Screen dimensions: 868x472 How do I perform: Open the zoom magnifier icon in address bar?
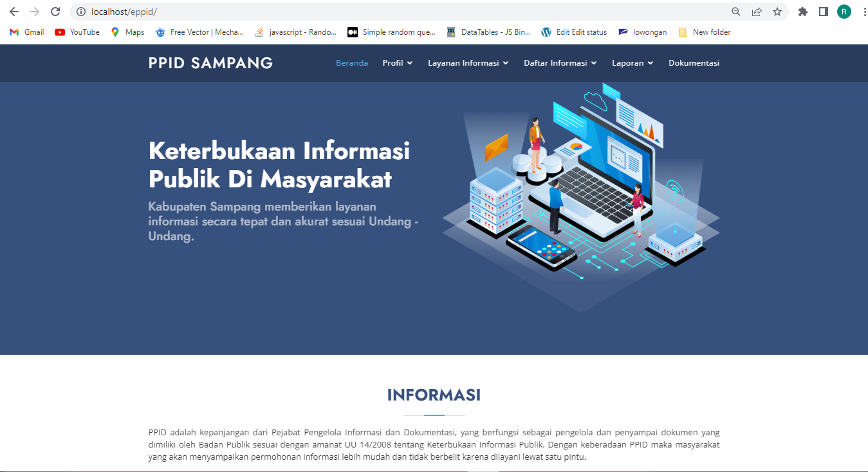pos(736,12)
